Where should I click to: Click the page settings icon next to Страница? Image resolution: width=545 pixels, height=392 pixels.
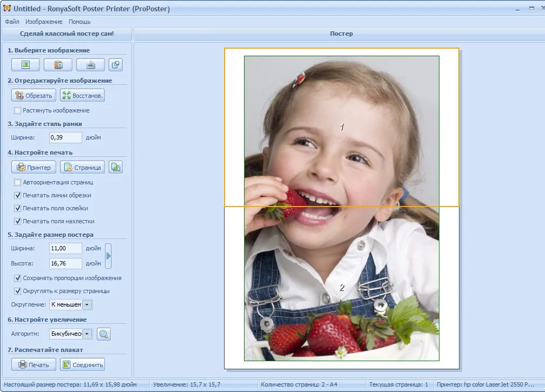[x=116, y=168]
